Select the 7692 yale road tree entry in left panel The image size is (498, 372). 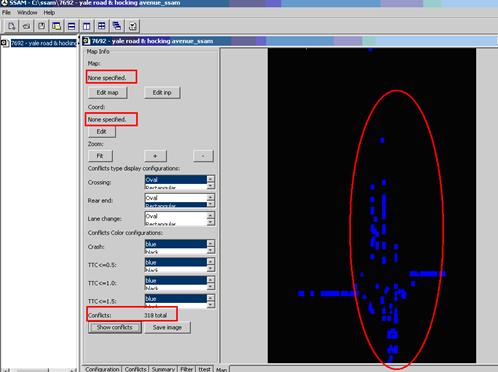(44, 43)
